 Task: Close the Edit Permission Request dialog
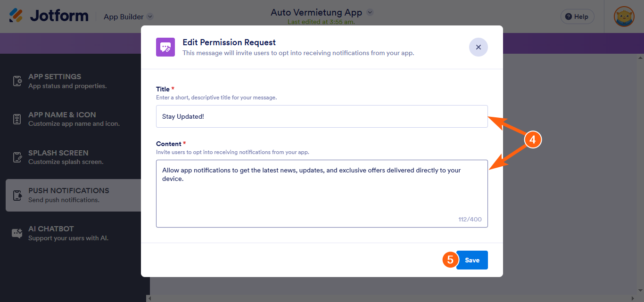478,47
